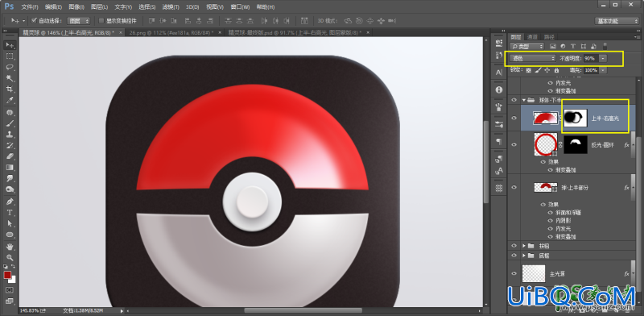Hide the 主光源 layer

tap(514, 273)
